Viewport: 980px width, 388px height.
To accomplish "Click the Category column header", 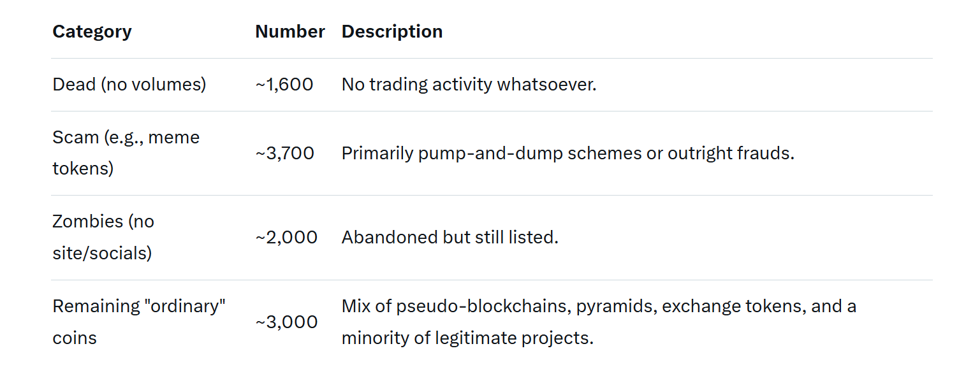I will (92, 32).
